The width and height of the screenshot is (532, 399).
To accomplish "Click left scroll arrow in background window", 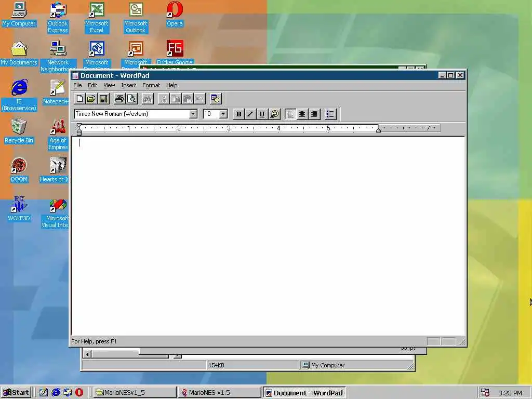I will pos(87,354).
